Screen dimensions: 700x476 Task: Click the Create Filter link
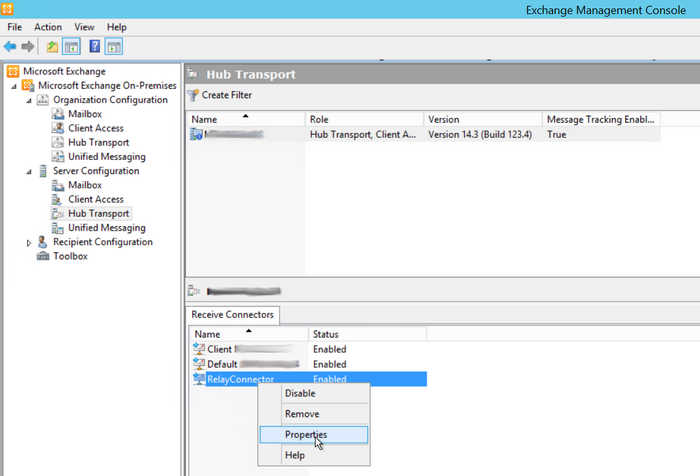coord(227,95)
